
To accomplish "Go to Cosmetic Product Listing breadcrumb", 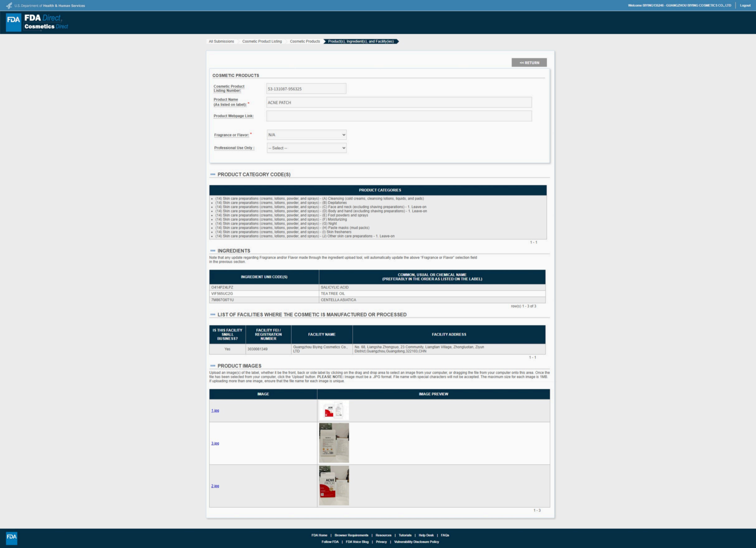I will [x=262, y=41].
